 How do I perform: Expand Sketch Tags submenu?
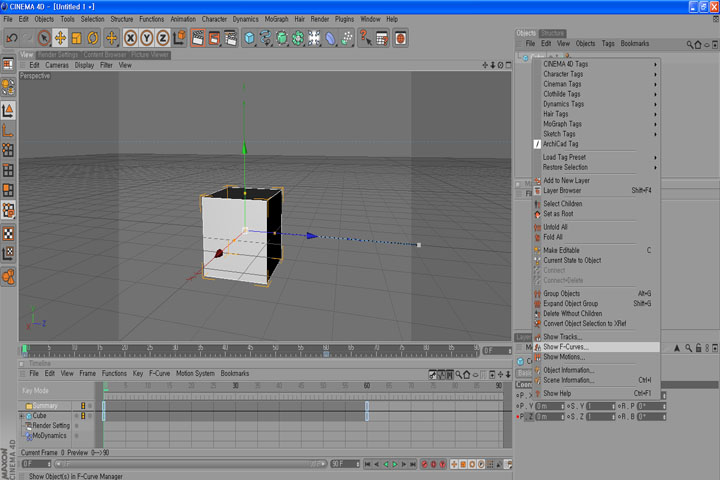(596, 134)
